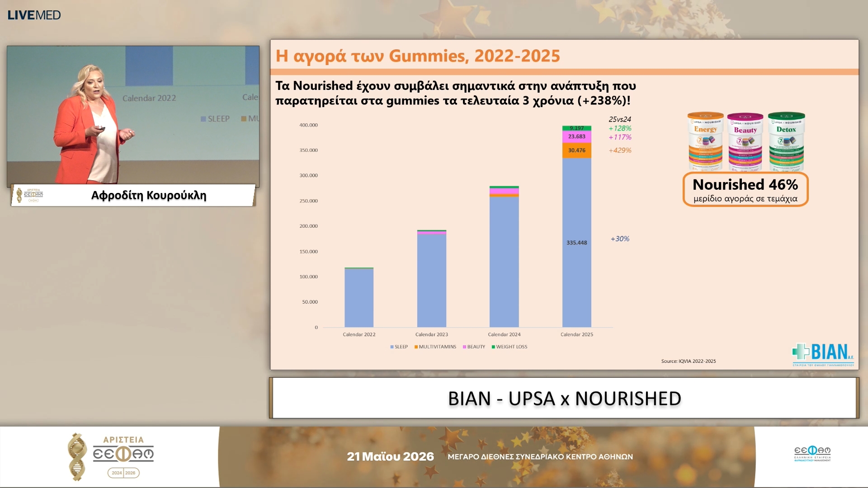Click the +429% growth figure
This screenshot has width=868, height=488.
[x=620, y=150]
